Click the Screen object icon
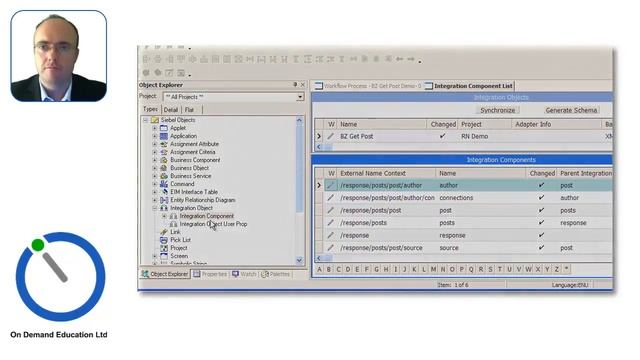 coord(164,256)
